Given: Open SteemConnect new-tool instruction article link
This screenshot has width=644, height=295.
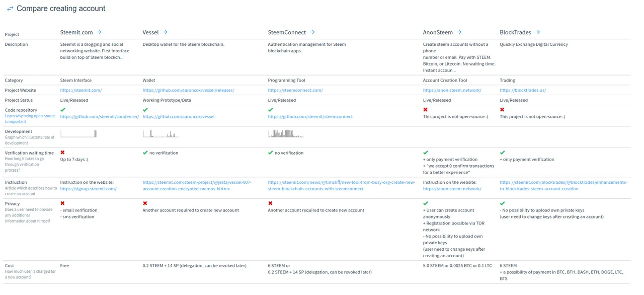Looking at the screenshot, I should pyautogui.click(x=342, y=185).
